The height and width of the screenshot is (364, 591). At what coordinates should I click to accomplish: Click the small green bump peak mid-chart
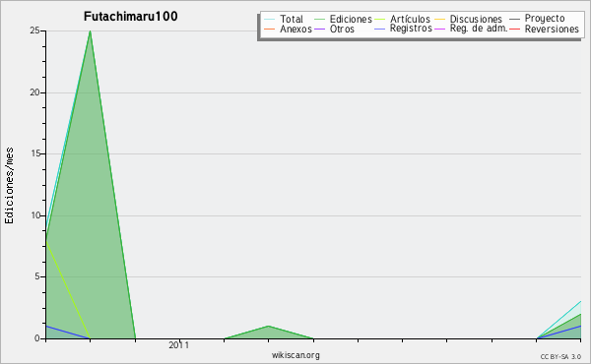coord(268,326)
